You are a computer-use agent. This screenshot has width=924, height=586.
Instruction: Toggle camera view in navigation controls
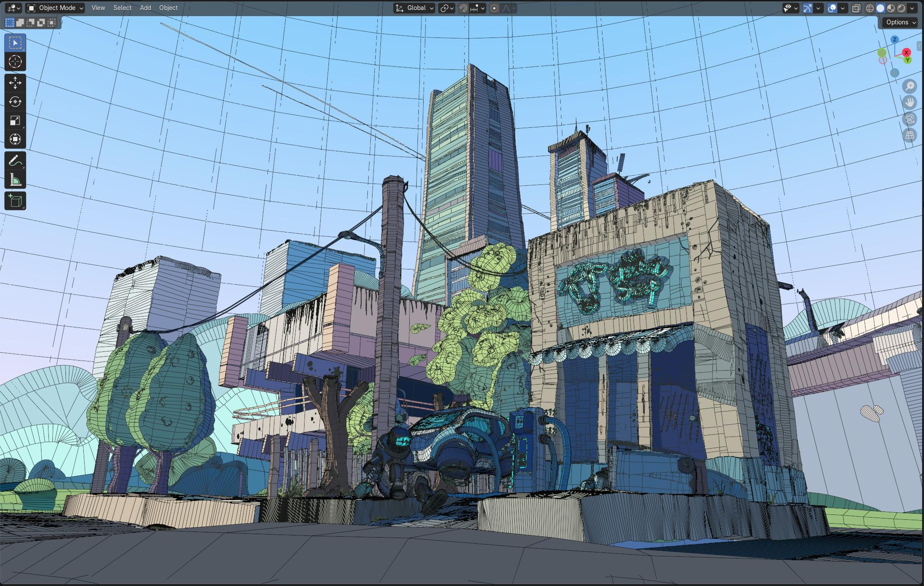tap(910, 119)
